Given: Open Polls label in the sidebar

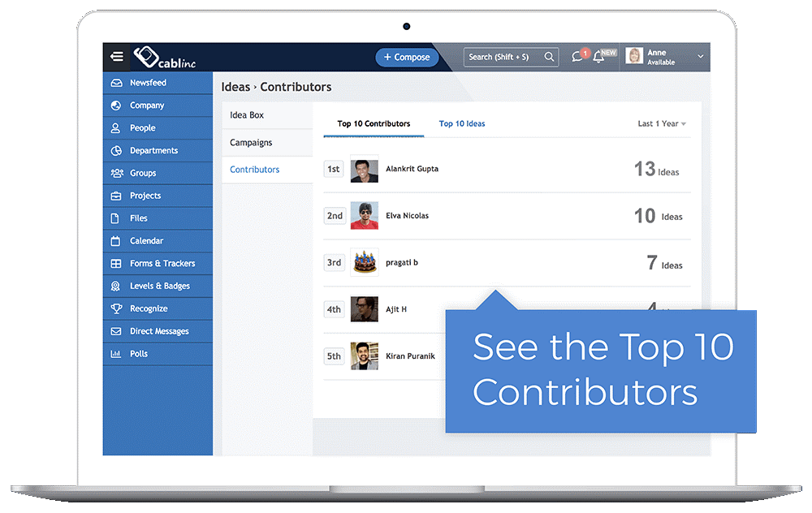Looking at the screenshot, I should pos(139,354).
